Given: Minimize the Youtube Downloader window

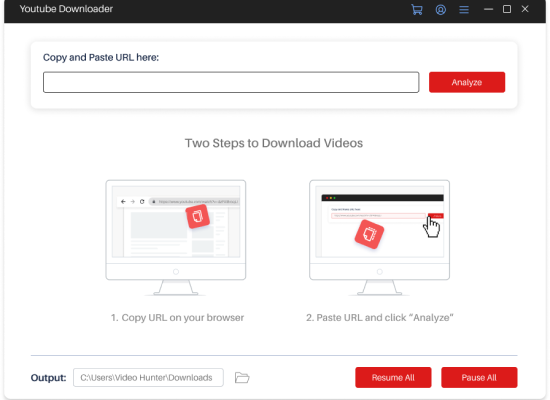Looking at the screenshot, I should tap(488, 9).
